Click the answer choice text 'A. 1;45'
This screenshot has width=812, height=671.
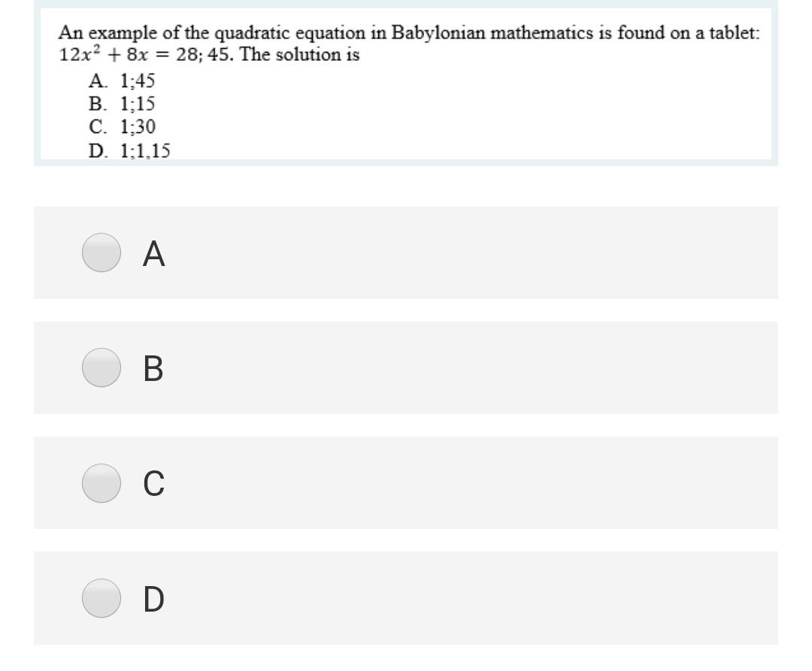[x=120, y=81]
